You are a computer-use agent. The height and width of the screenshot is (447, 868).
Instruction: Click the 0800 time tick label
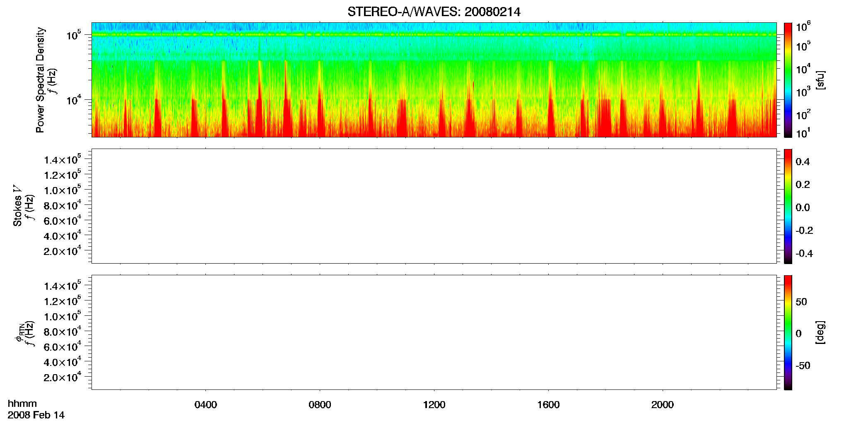[320, 405]
